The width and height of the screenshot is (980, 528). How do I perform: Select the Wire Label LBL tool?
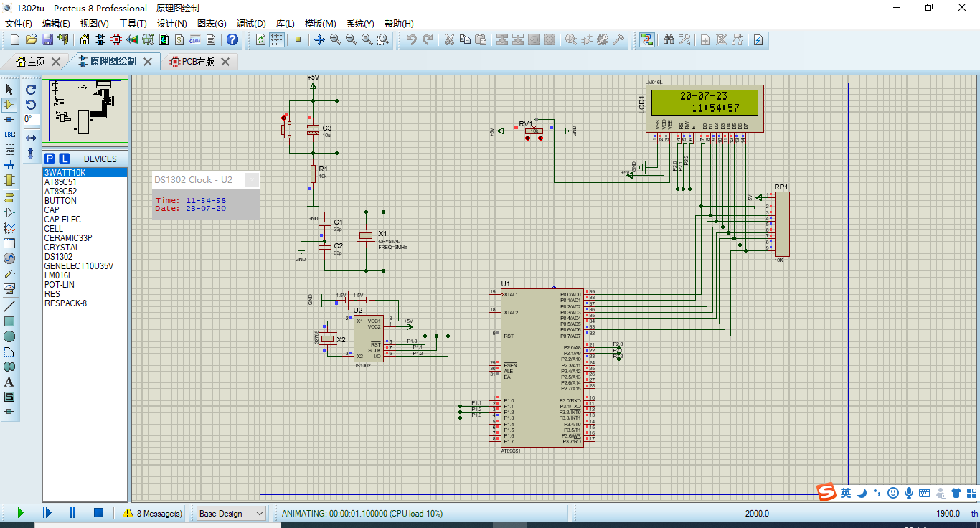(x=9, y=135)
